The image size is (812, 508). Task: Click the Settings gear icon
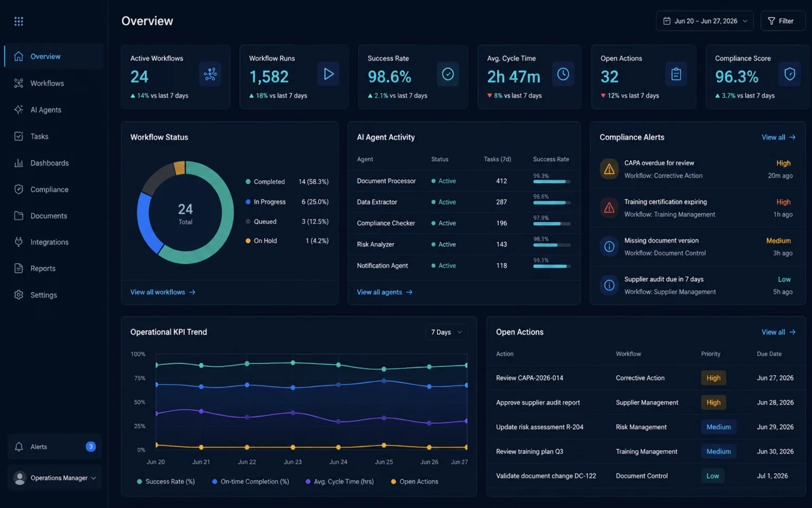pyautogui.click(x=19, y=295)
